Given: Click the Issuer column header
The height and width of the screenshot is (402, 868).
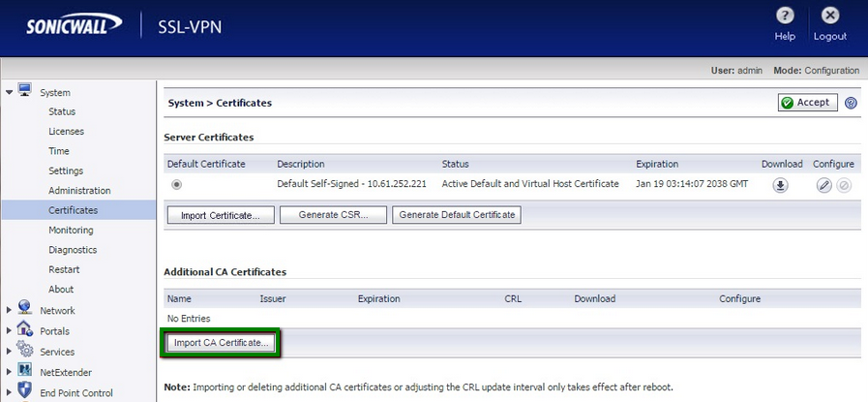Looking at the screenshot, I should [x=273, y=299].
